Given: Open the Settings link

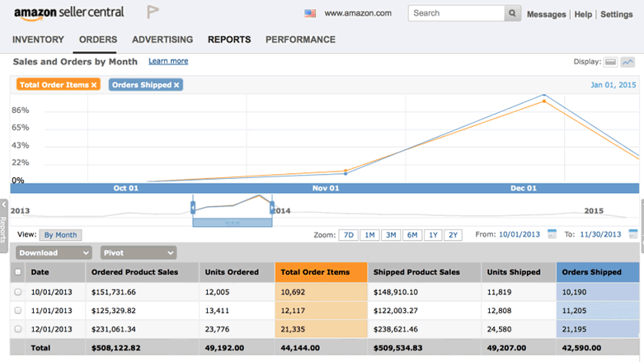Looking at the screenshot, I should 617,14.
